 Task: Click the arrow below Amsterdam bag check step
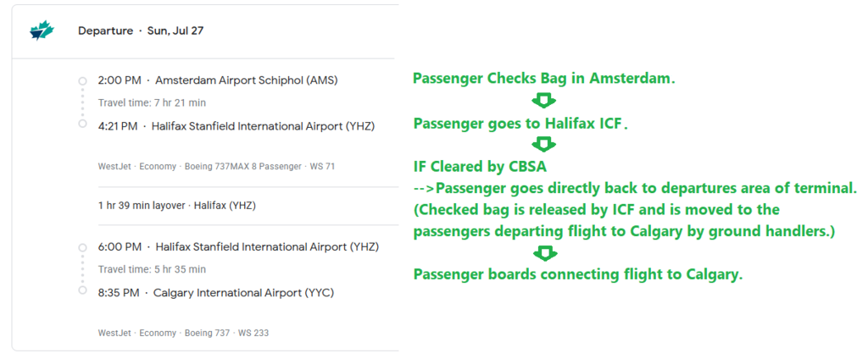[x=544, y=102]
